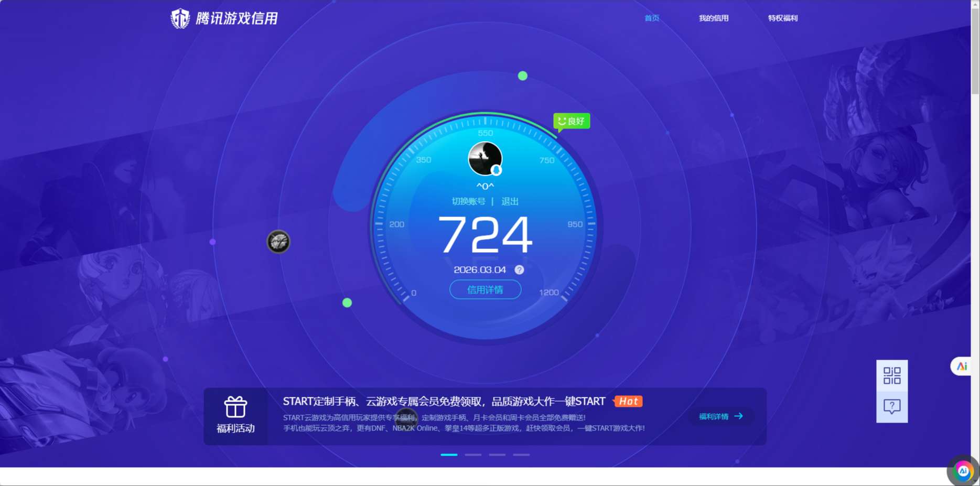980x486 pixels.
Task: Click the 腾讯游戏信用 shield logo
Action: pos(180,17)
